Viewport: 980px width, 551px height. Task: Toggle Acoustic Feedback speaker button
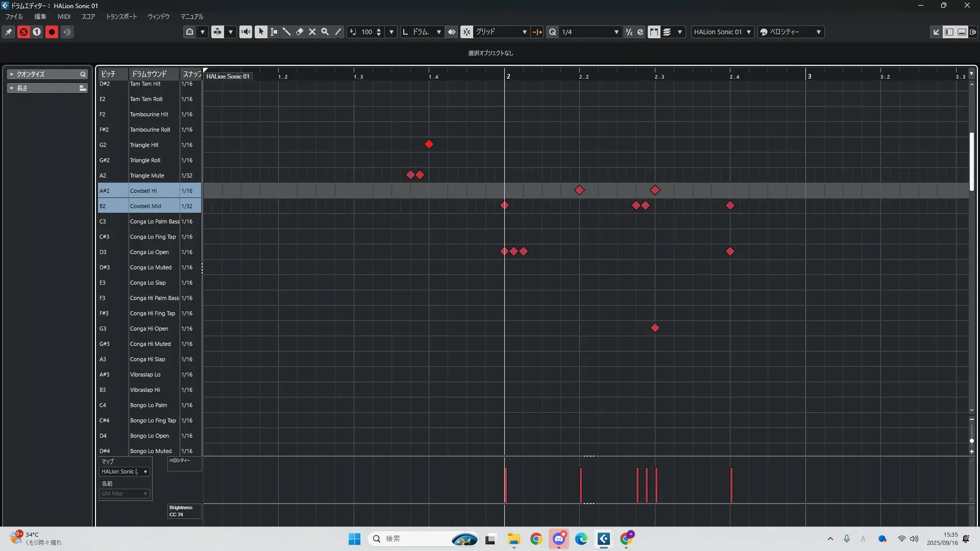246,32
